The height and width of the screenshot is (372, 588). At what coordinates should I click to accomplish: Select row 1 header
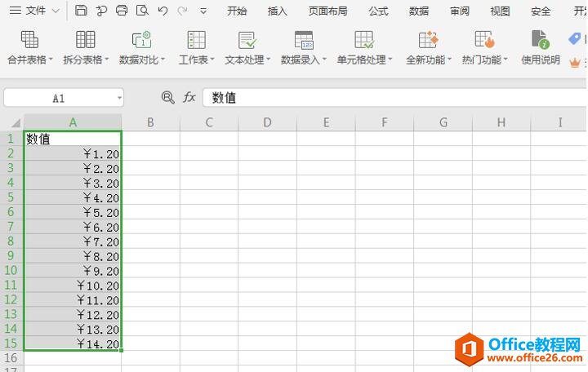11,139
